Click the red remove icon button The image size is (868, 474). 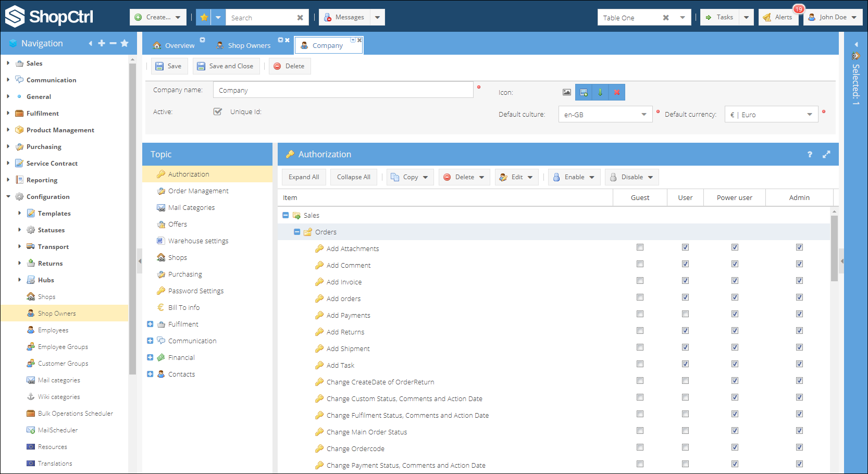(x=617, y=92)
